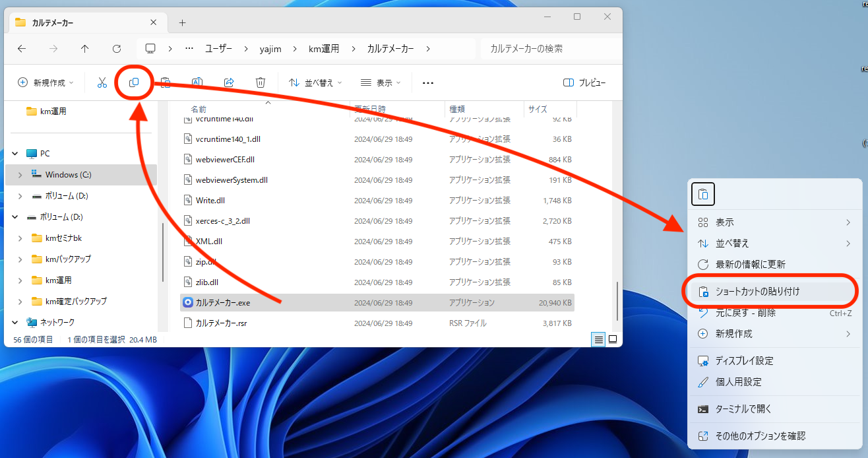The height and width of the screenshot is (458, 868).
Task: Select the カルテメーカー.exe file
Action: [x=223, y=303]
